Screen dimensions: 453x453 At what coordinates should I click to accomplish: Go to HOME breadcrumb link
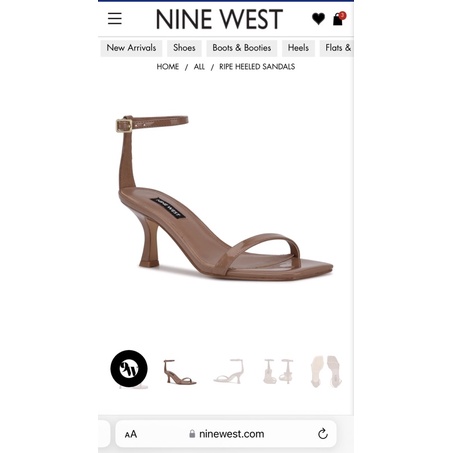(168, 67)
